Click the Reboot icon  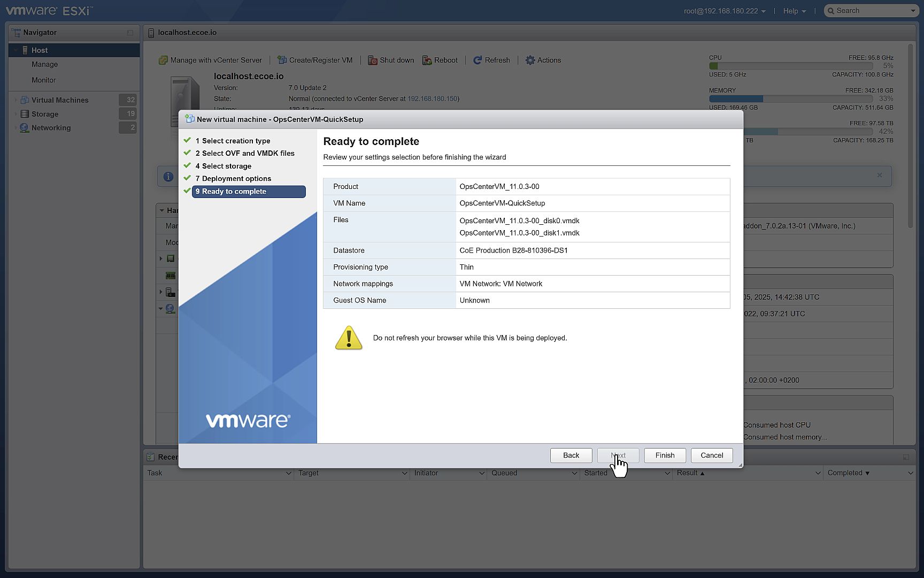coord(427,60)
